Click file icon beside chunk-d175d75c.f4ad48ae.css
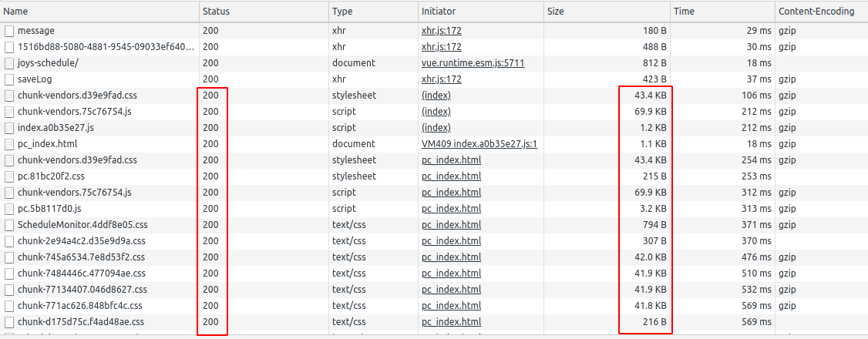 point(9,322)
